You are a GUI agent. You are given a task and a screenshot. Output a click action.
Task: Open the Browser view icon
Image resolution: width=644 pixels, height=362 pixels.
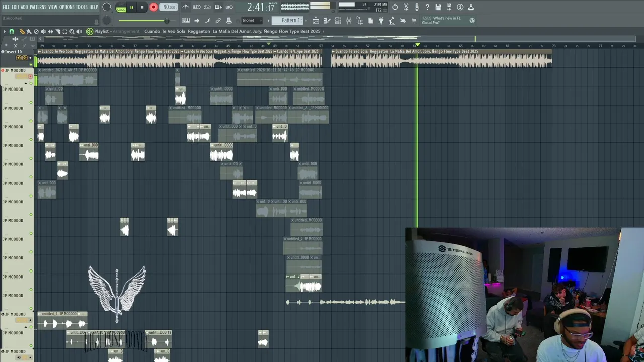[360, 21]
